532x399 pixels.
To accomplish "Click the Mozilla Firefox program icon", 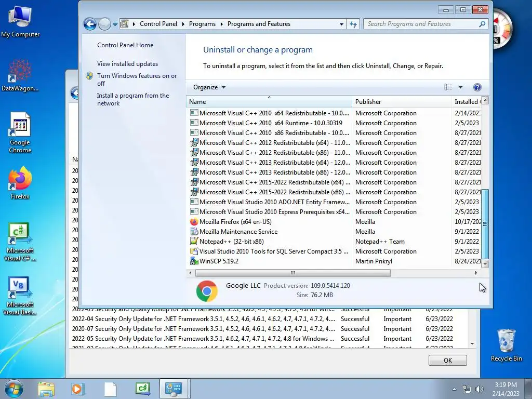I will click(x=194, y=221).
